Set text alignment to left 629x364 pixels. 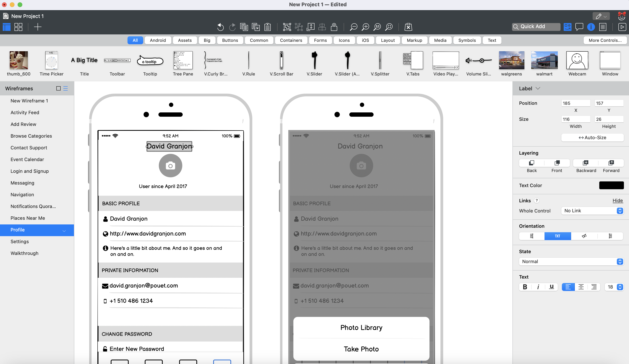coord(568,287)
